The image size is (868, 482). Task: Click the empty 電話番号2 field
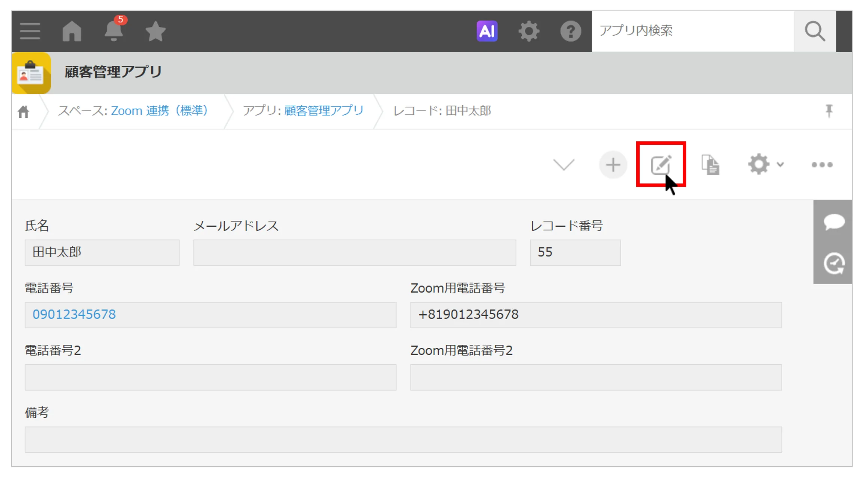coord(211,377)
